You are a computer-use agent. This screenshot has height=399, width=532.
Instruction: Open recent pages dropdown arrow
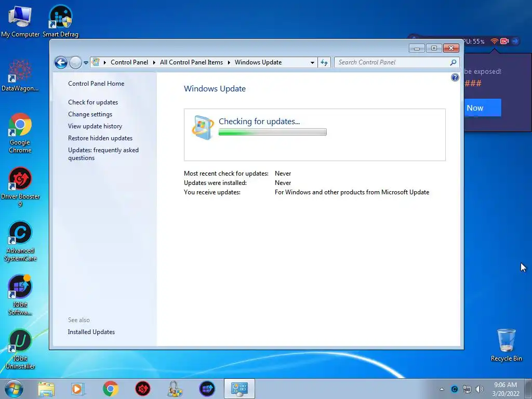pos(86,63)
